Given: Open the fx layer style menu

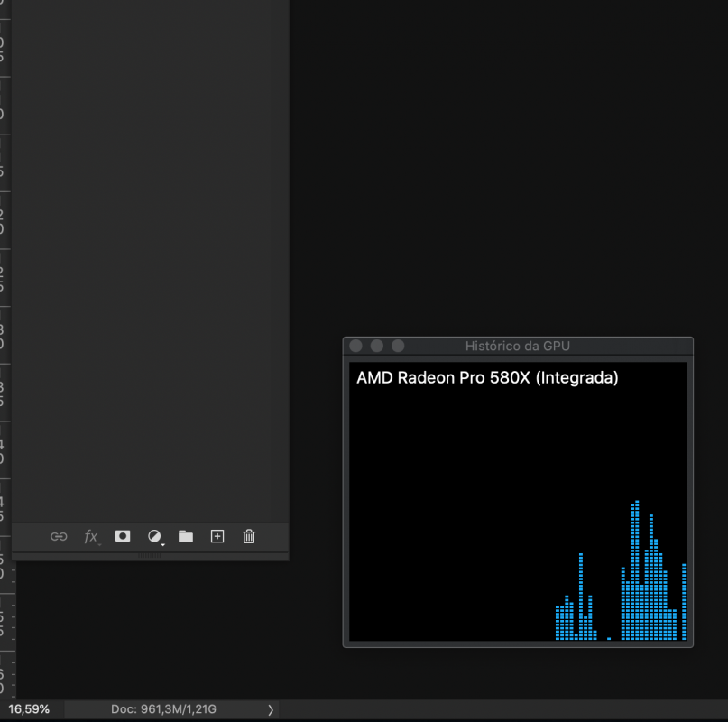Looking at the screenshot, I should pos(91,537).
